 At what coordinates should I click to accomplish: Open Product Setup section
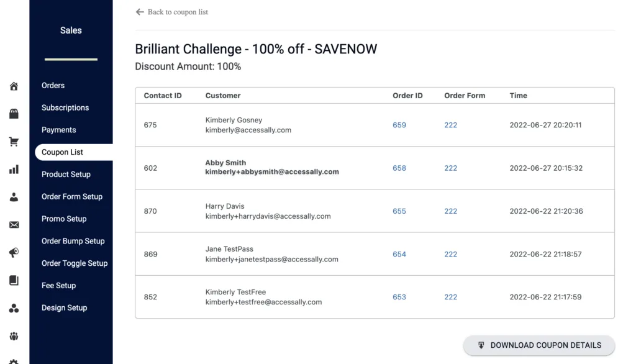[x=66, y=174]
